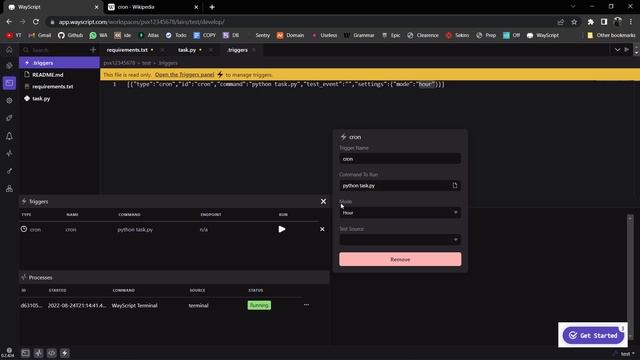
Task: Open the WayScript bookmark in bookmarks bar
Action: [543, 35]
